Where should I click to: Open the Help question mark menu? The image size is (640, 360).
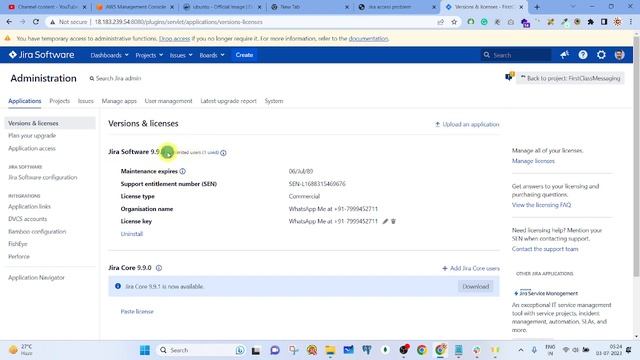pyautogui.click(x=583, y=55)
